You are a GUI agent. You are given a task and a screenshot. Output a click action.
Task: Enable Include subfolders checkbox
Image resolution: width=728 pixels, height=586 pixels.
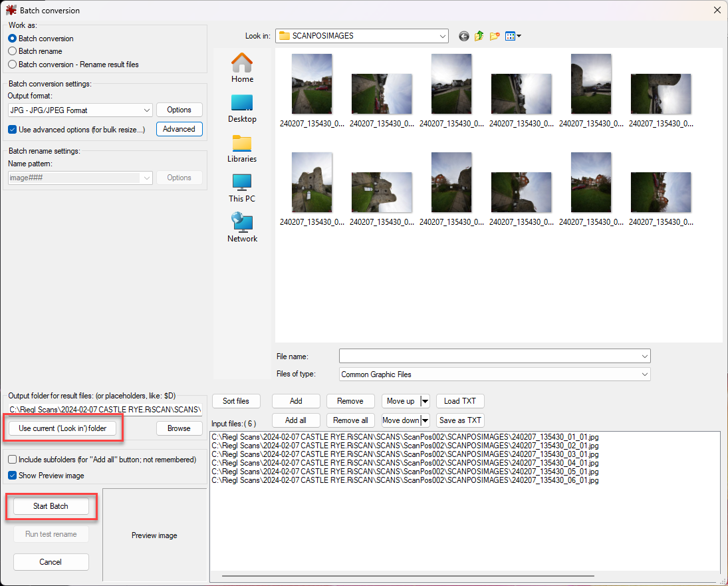pyautogui.click(x=13, y=460)
